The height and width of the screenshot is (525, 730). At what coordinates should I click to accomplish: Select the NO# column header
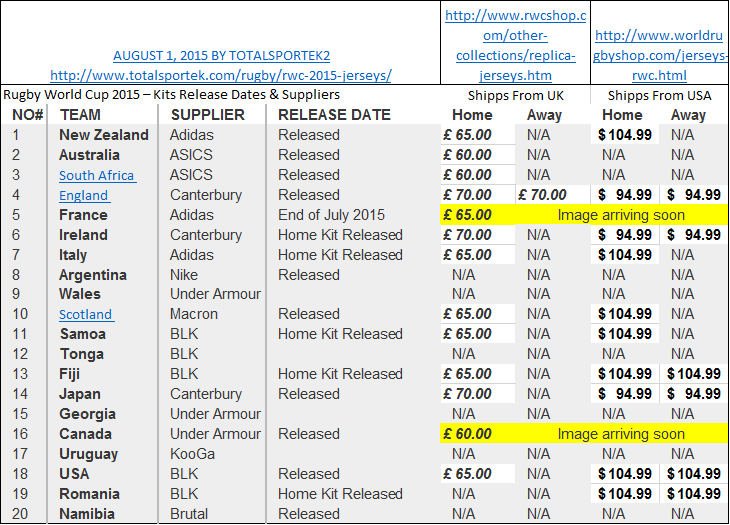tap(27, 114)
